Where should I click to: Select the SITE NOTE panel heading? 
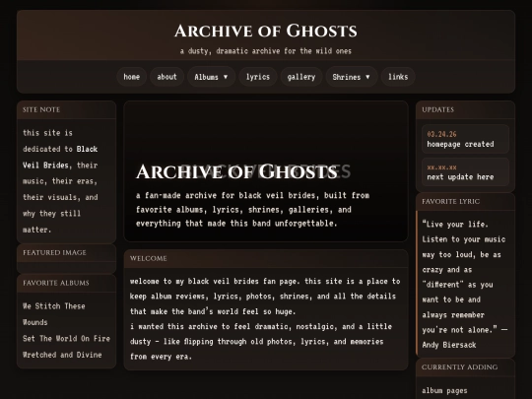point(41,109)
